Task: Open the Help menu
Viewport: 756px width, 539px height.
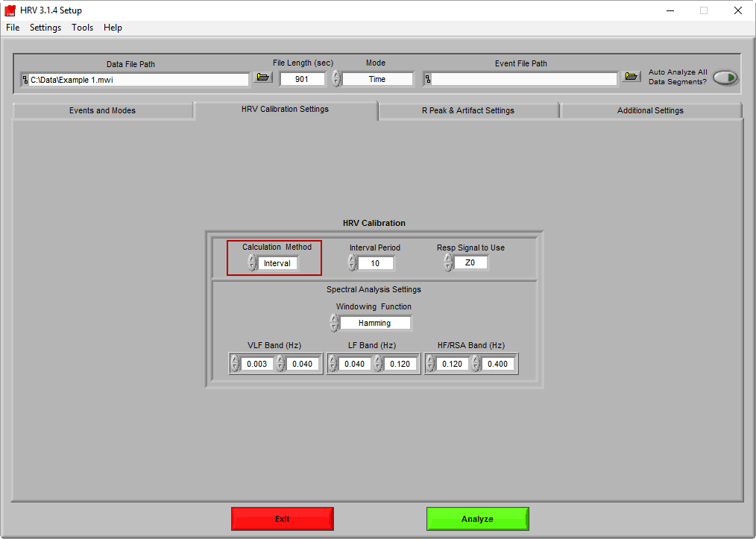Action: (113, 28)
